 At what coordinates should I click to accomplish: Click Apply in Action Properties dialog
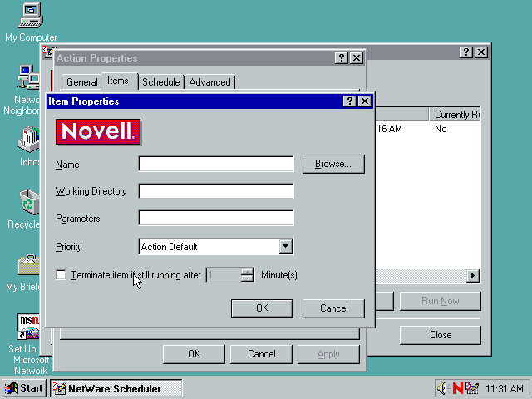(328, 354)
